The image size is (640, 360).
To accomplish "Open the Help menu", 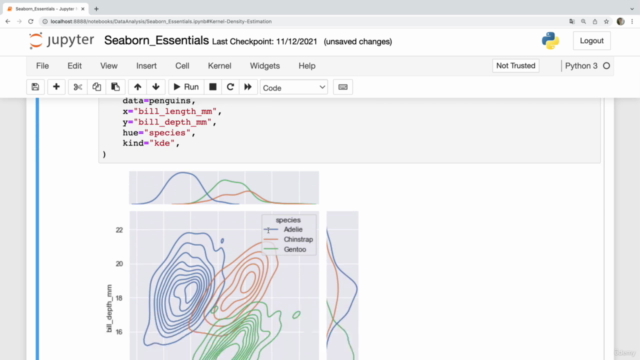I will coord(307,66).
